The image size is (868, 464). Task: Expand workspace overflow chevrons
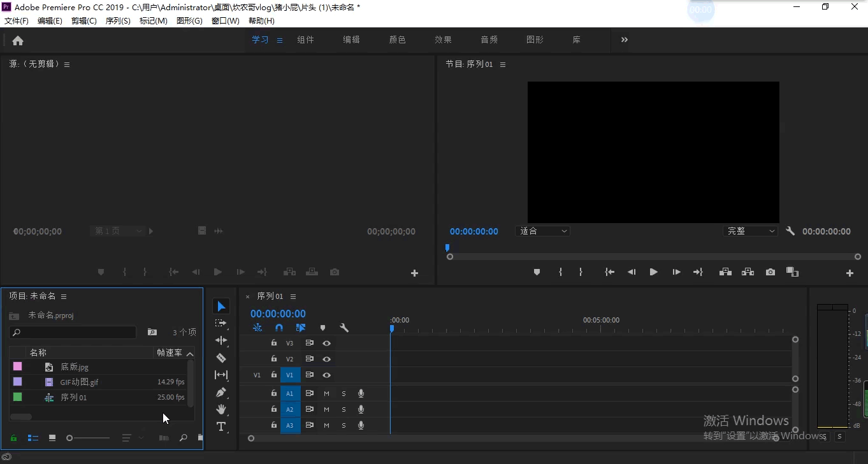tap(625, 40)
